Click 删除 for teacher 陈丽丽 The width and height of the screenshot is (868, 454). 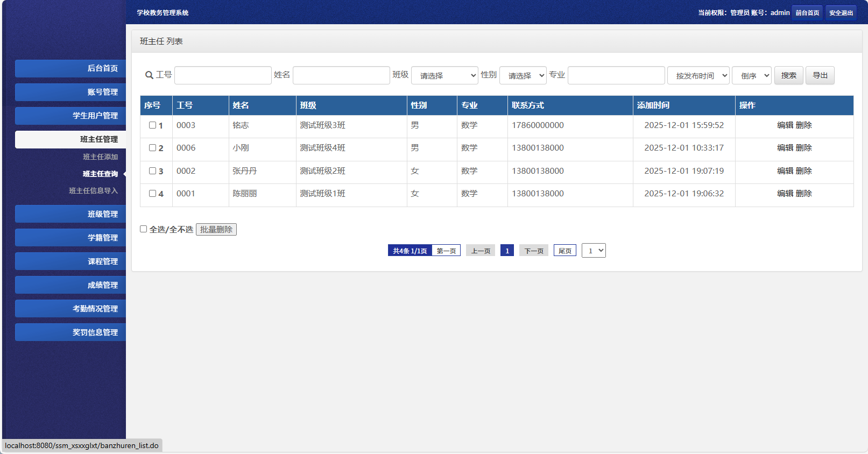[804, 194]
